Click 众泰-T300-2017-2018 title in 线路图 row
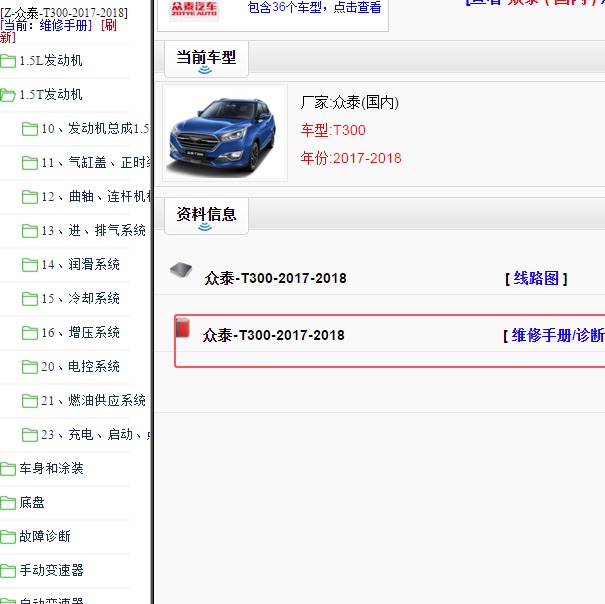The image size is (605, 604). (275, 278)
